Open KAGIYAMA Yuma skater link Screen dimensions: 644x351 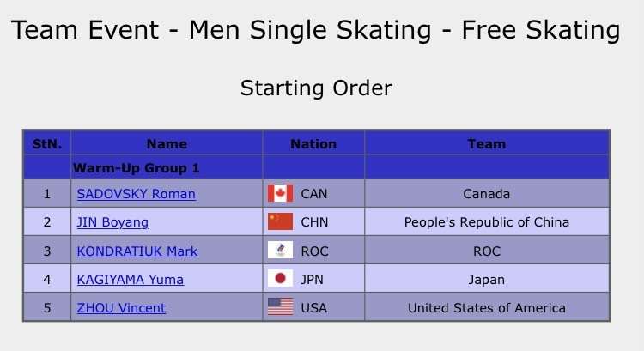point(131,280)
